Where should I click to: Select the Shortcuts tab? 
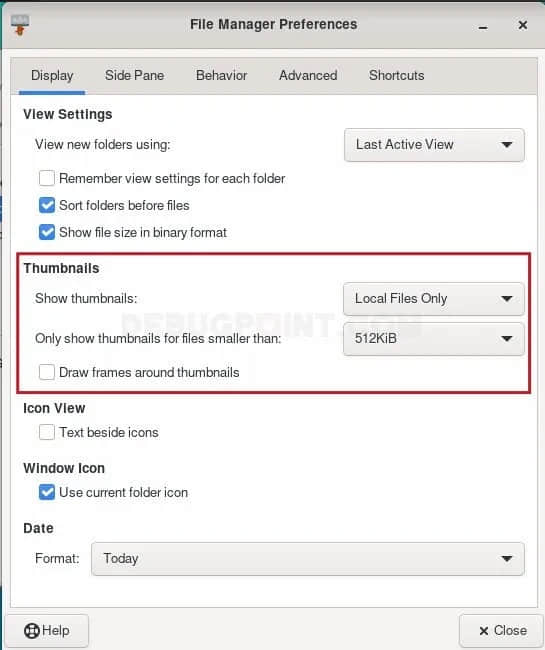pyautogui.click(x=396, y=75)
